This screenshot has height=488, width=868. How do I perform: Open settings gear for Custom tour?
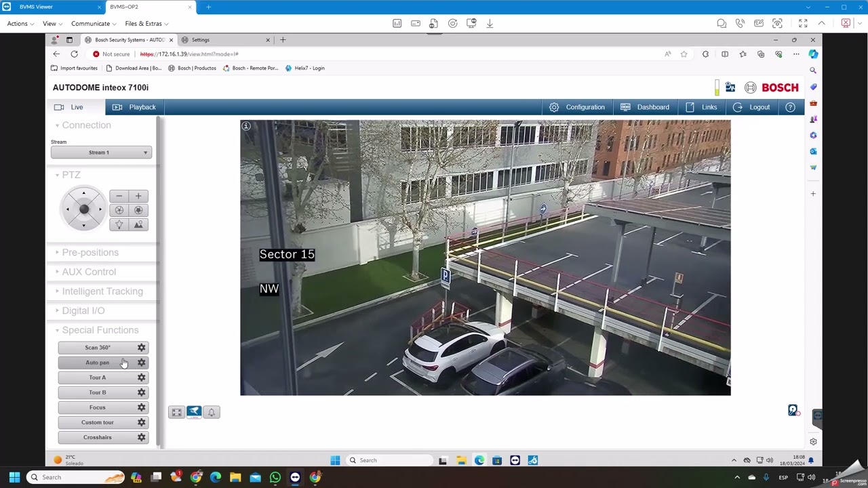pyautogui.click(x=142, y=422)
